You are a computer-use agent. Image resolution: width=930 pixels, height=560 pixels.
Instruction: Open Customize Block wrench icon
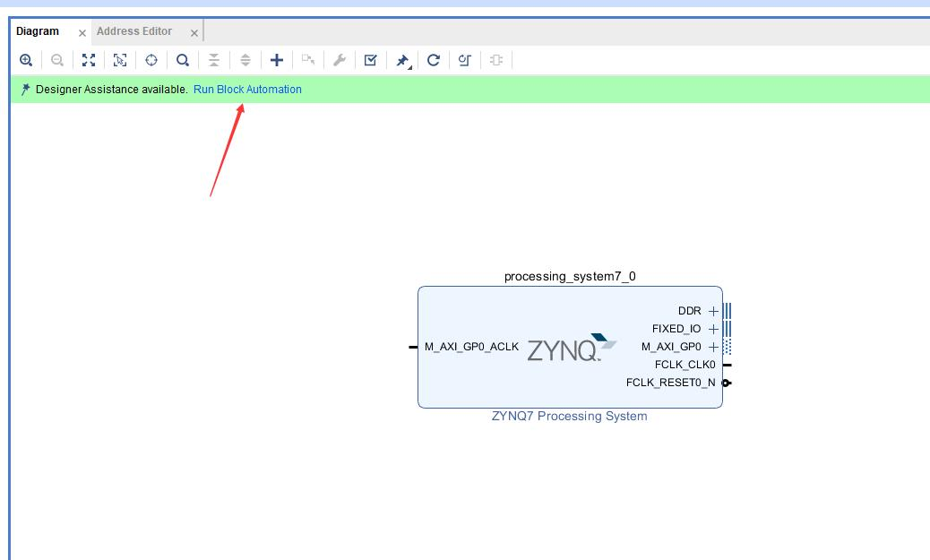pos(340,60)
